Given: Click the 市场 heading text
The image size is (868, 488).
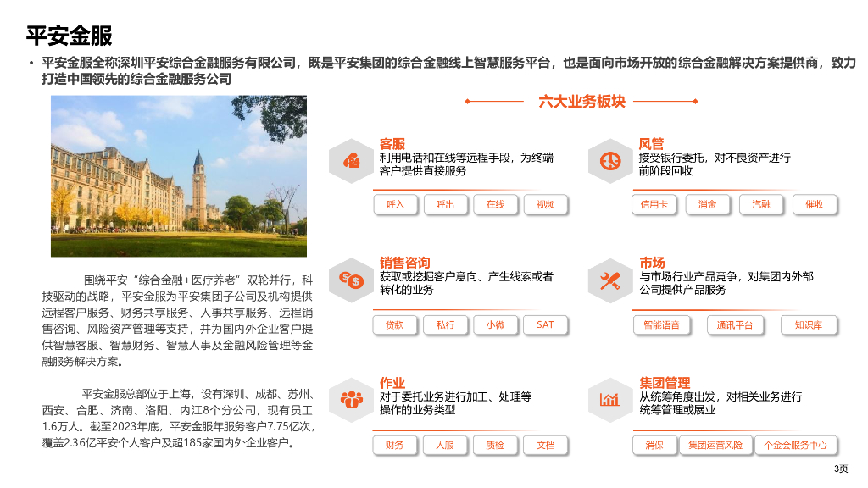Looking at the screenshot, I should (x=652, y=263).
